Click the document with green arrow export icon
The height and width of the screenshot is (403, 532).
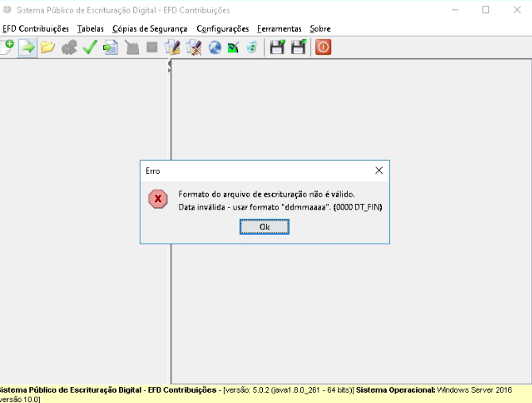[110, 48]
